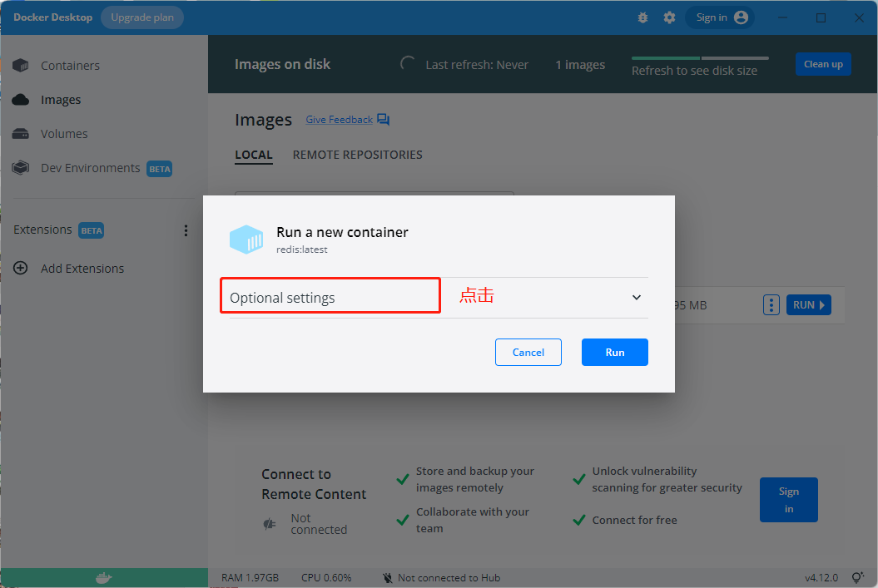
Task: Open the redis image three-dot menu
Action: (x=771, y=305)
